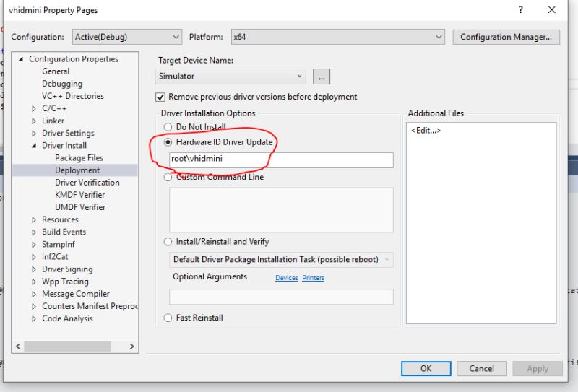
Task: Collapse Configuration Properties tree node
Action: (x=21, y=59)
